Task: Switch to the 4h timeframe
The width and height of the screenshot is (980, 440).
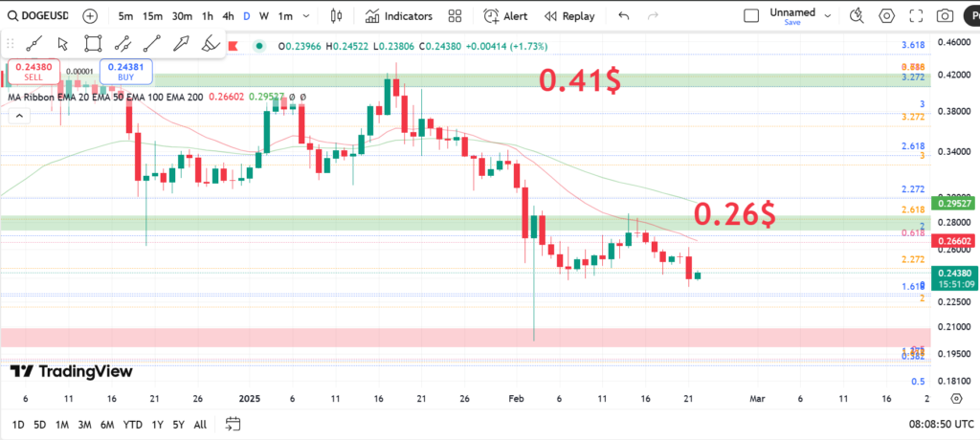Action: (x=228, y=16)
